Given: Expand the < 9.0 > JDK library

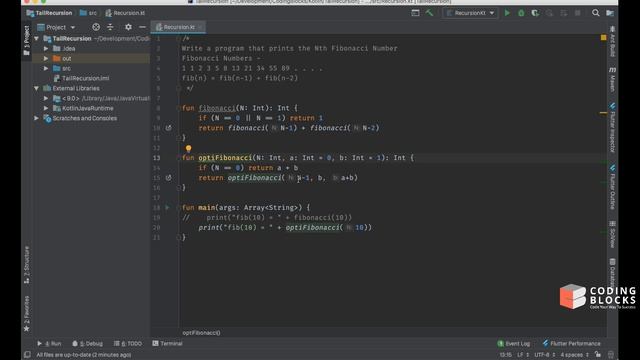Looking at the screenshot, I should pos(46,98).
